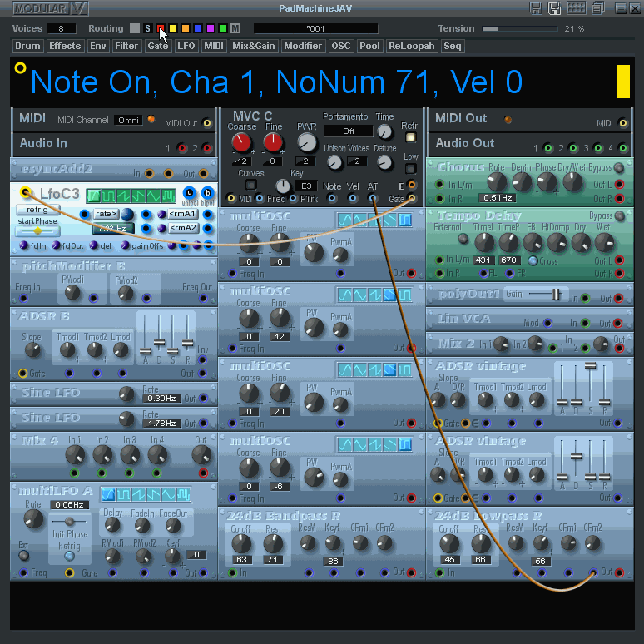Image resolution: width=644 pixels, height=644 pixels.
Task: Click the rate> button in LfoC3
Action: coord(106,214)
